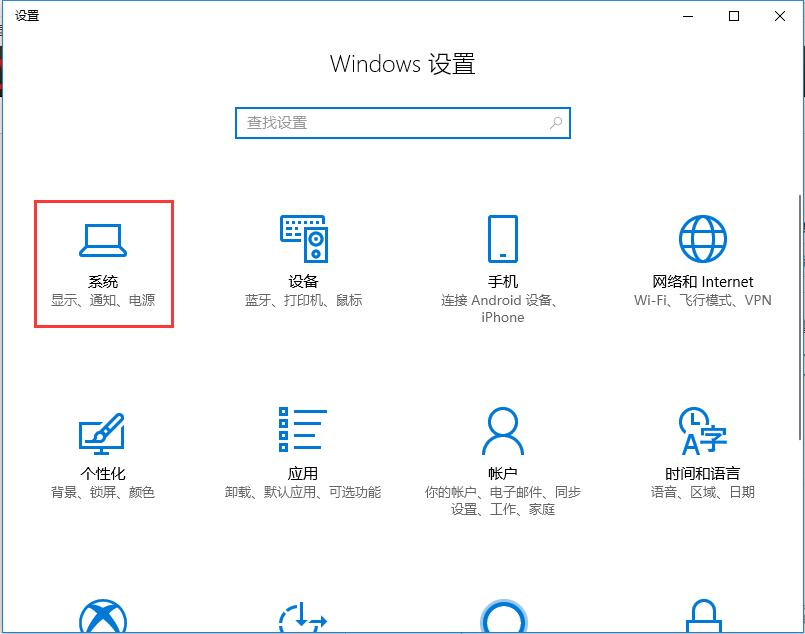Open 时间和语言 clock and language icon
Image resolution: width=805 pixels, height=634 pixels.
click(x=702, y=431)
